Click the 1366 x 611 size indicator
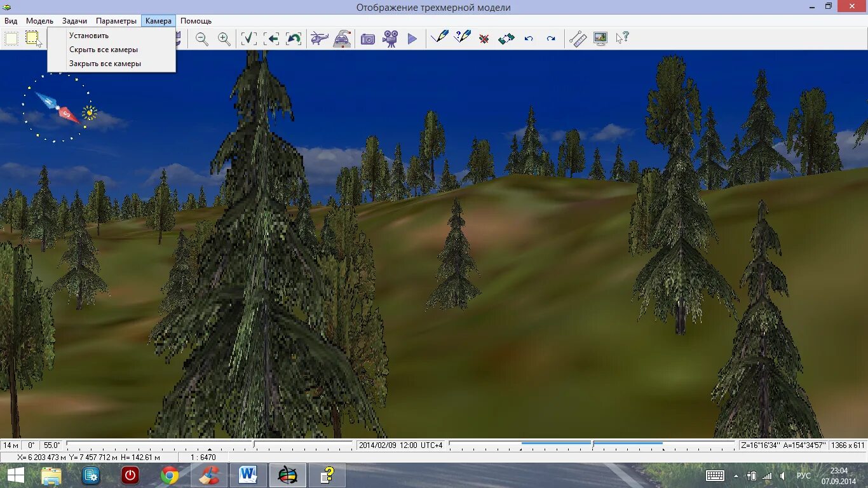This screenshot has width=868, height=488. click(848, 445)
